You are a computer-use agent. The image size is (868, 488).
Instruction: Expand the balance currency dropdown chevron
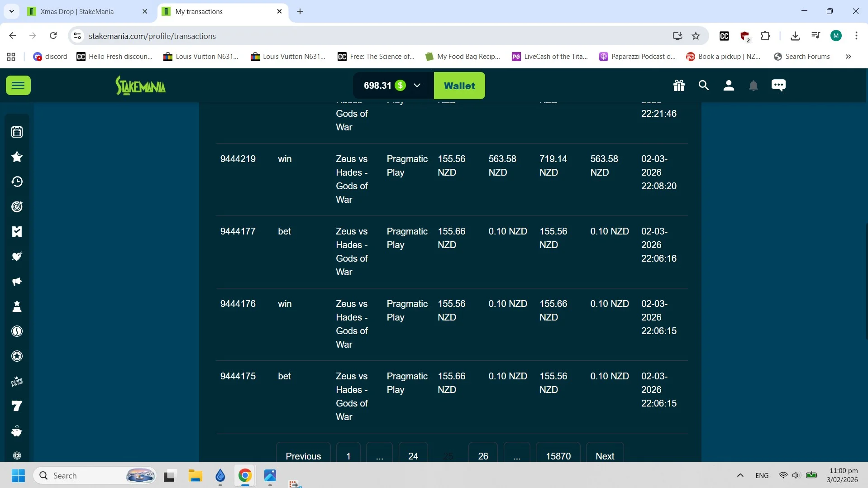[x=417, y=85]
